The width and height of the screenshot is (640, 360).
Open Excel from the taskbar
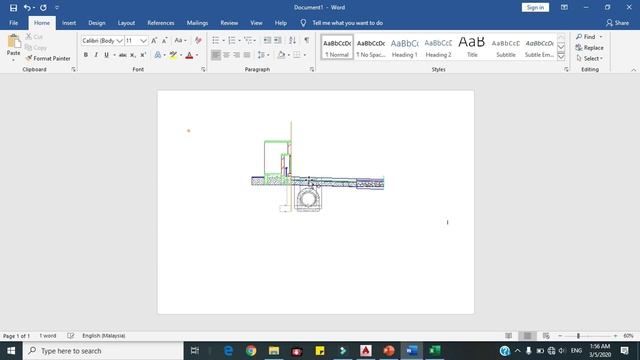[435, 351]
